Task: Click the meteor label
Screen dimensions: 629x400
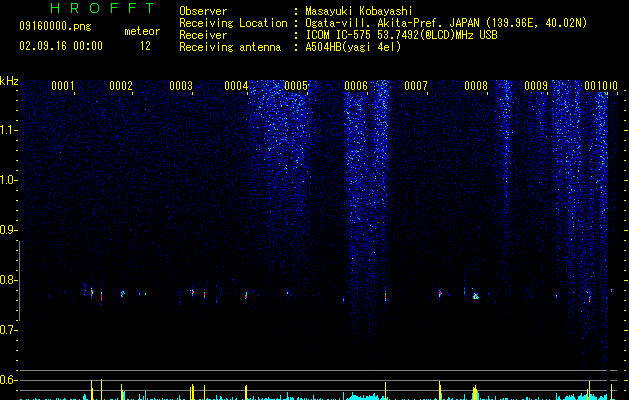Action: click(142, 31)
